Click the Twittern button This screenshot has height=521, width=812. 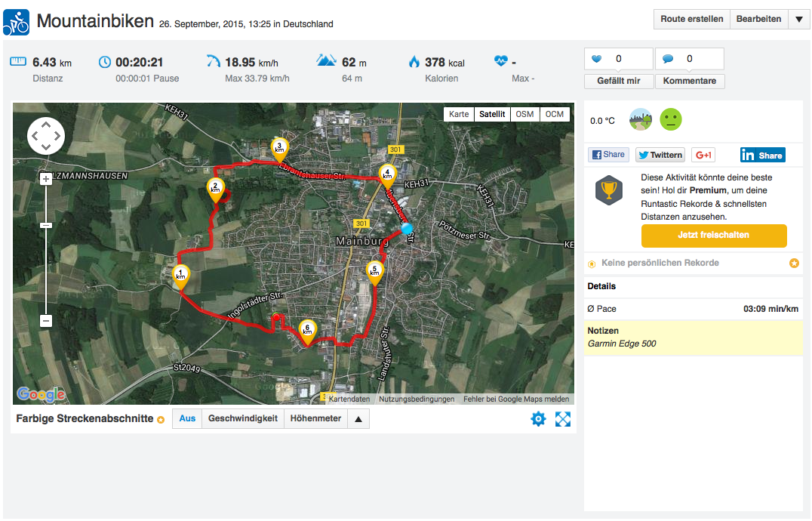pos(660,155)
